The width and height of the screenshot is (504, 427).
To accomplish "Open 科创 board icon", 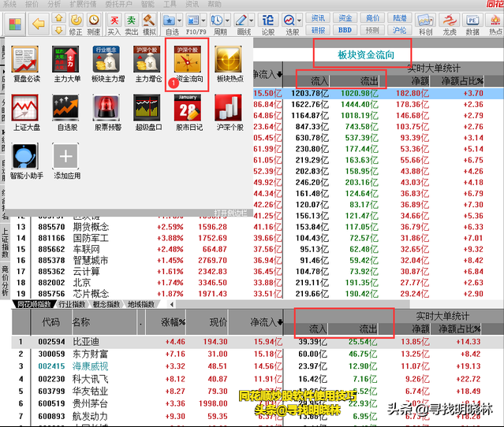I will tap(426, 24).
